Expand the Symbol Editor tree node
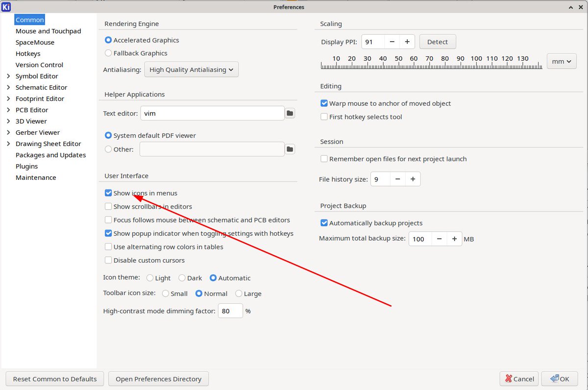Viewport: 588px width, 390px height. coord(8,76)
